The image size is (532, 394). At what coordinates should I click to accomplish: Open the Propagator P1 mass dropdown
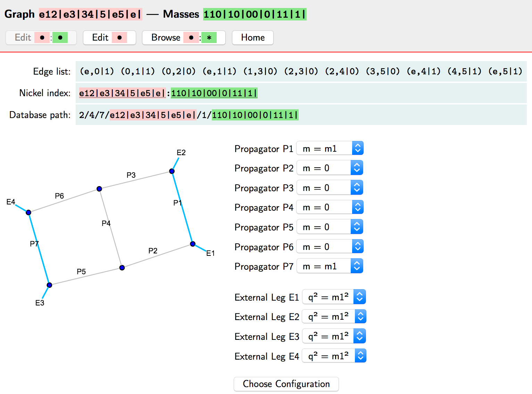coord(330,149)
